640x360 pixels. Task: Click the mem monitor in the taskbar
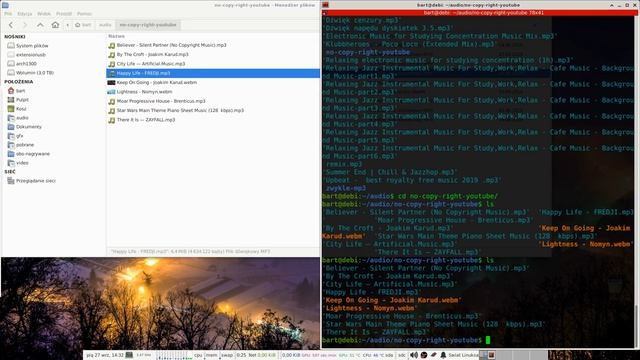click(211, 355)
